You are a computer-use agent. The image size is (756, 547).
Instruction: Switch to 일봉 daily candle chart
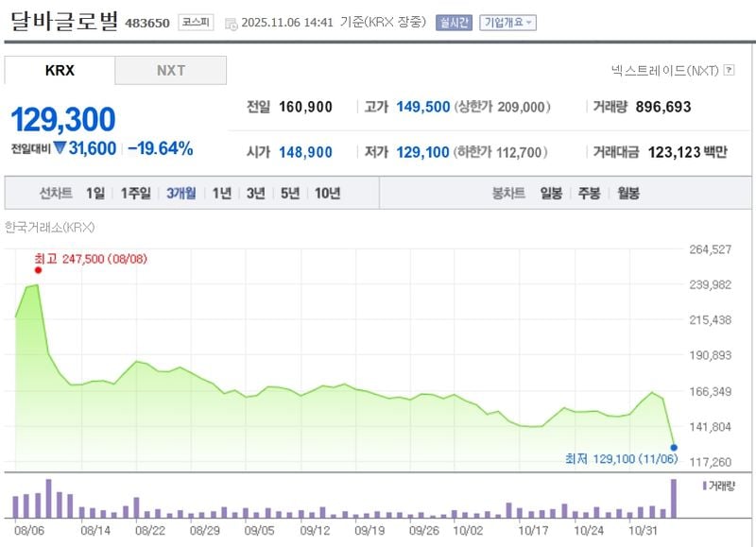click(x=551, y=193)
